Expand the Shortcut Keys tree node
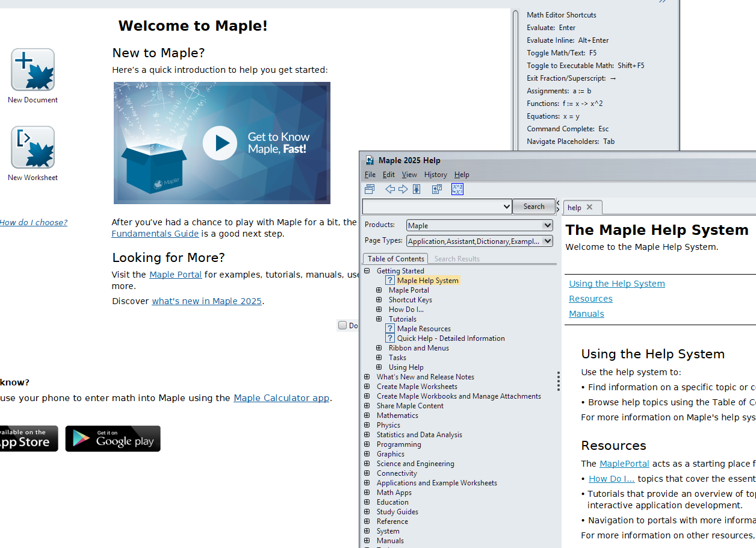This screenshot has width=756, height=548. (379, 300)
